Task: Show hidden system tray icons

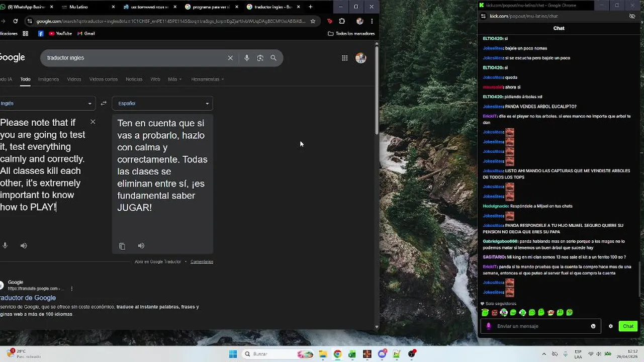Action: tap(544, 354)
